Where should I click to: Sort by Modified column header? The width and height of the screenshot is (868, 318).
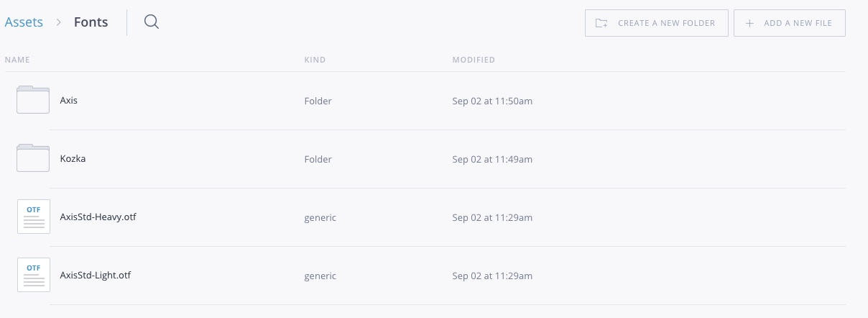coord(474,60)
